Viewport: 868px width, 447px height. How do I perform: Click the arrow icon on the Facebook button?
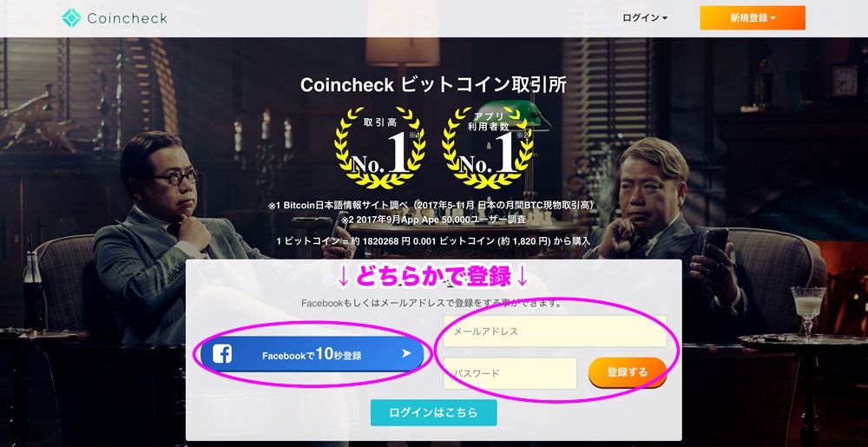pos(406,353)
